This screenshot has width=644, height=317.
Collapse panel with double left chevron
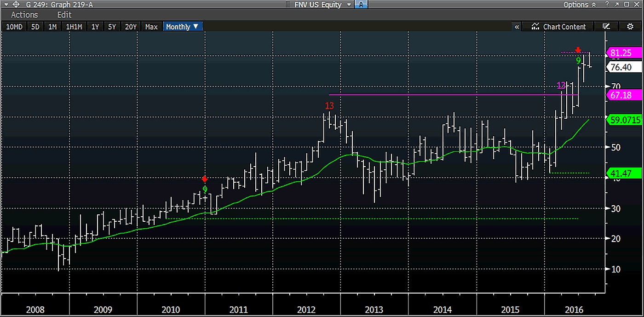coord(517,27)
